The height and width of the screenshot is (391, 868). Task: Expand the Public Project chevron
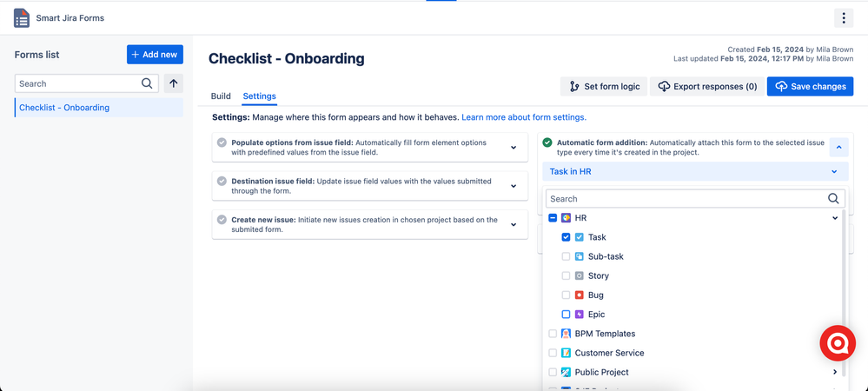[x=835, y=372]
